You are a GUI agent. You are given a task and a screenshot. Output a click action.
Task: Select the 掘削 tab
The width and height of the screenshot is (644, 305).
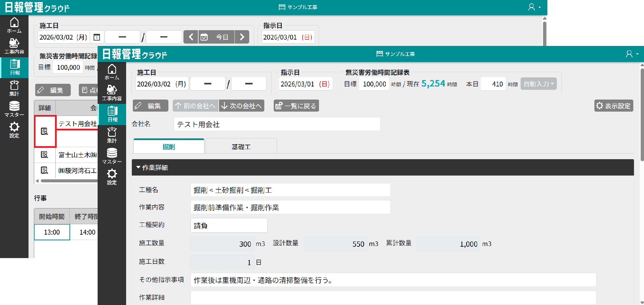pos(169,147)
